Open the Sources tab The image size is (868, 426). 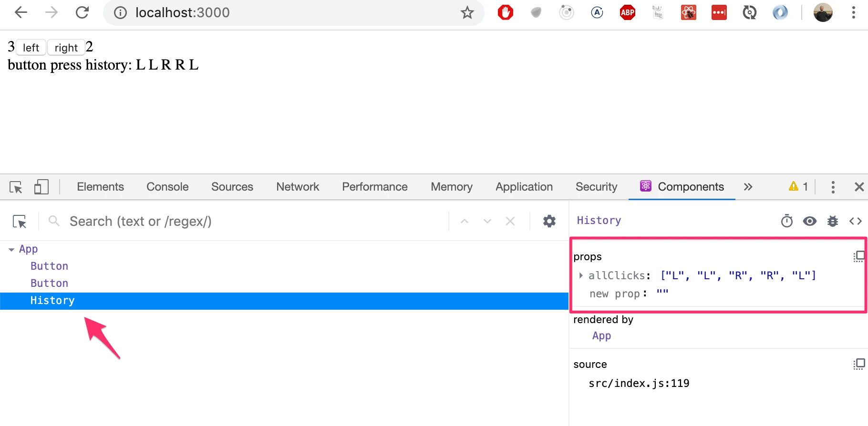(x=232, y=187)
